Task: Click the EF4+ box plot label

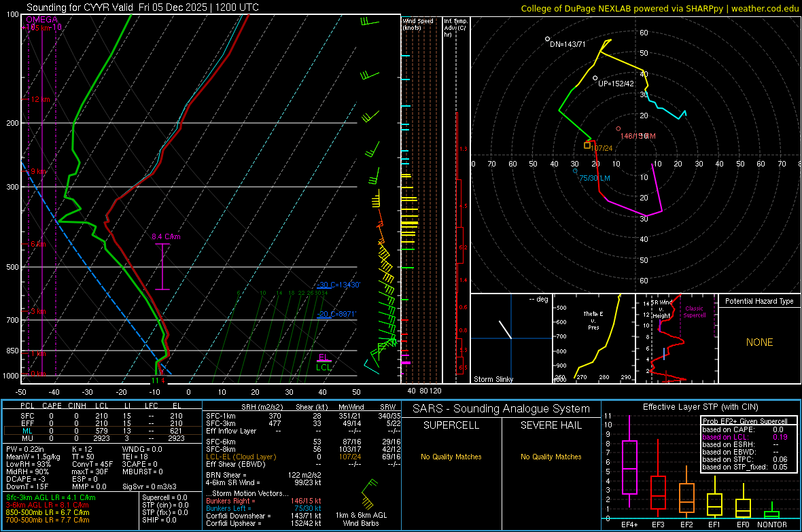Action: coord(629,525)
